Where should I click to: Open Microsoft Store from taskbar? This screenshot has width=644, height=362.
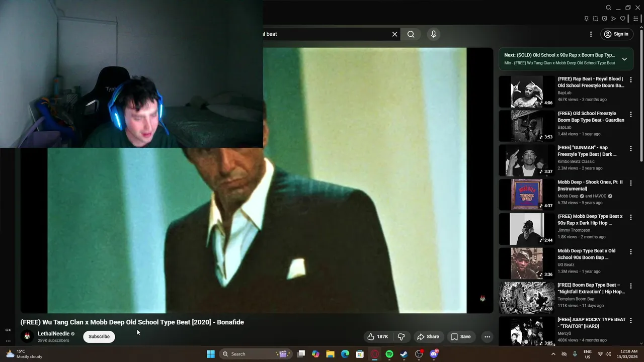click(x=360, y=354)
